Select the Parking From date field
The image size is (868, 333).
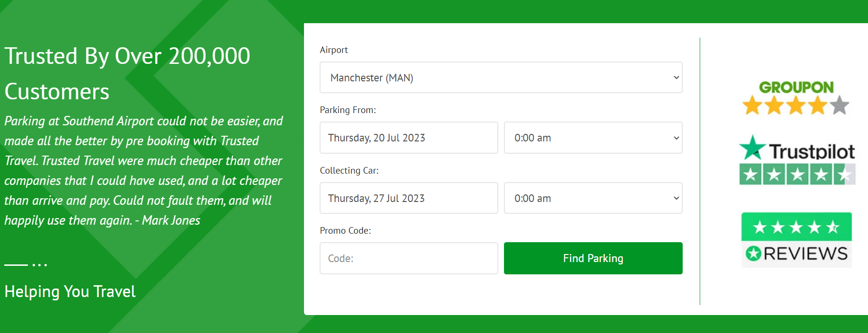click(x=409, y=138)
